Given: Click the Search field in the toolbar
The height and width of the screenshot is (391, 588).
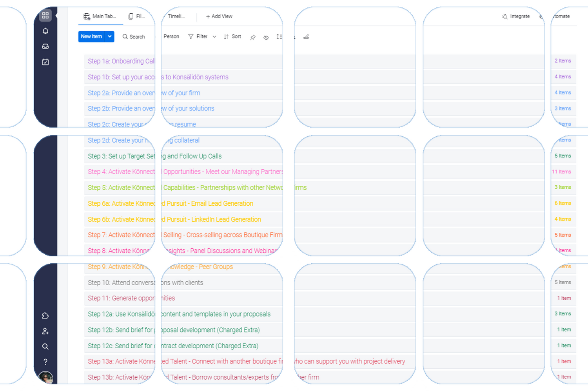Looking at the screenshot, I should (134, 36).
